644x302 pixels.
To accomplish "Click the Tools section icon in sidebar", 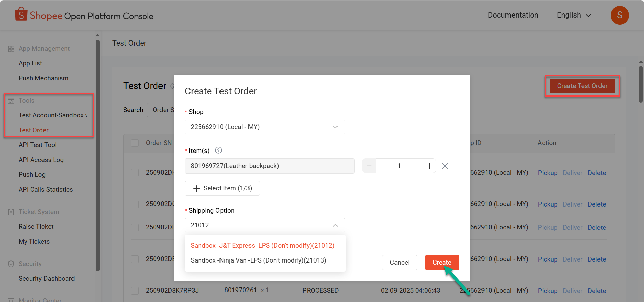I will click(x=11, y=101).
